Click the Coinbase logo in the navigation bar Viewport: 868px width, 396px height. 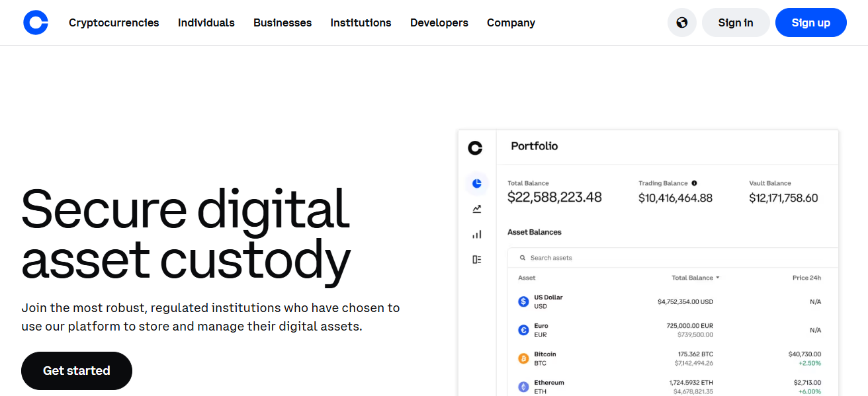(36, 22)
